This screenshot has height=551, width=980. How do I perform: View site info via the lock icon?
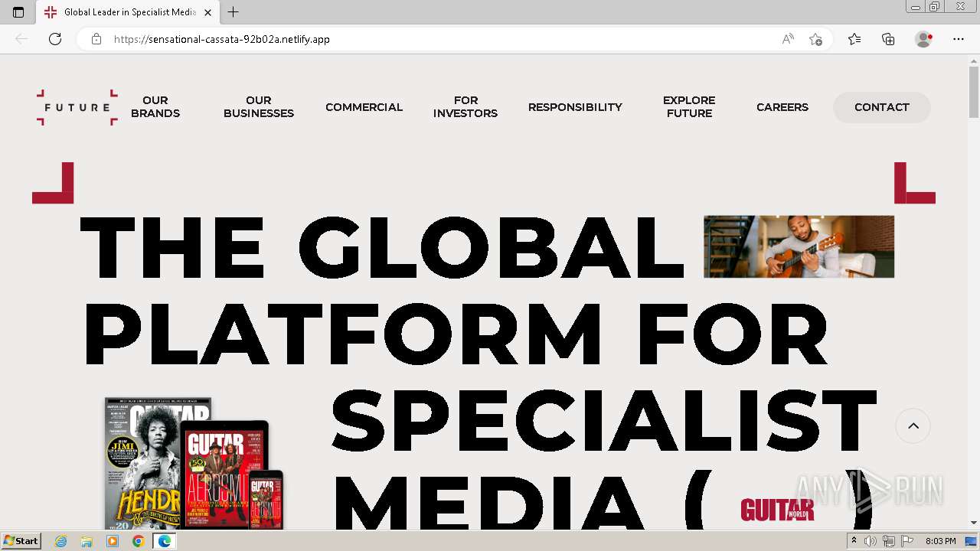coord(96,39)
